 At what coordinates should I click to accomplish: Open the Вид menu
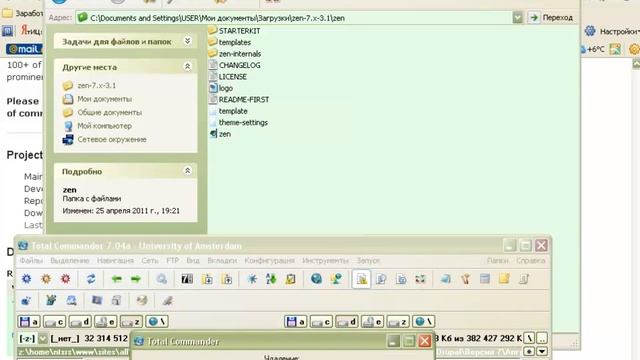pos(193,260)
